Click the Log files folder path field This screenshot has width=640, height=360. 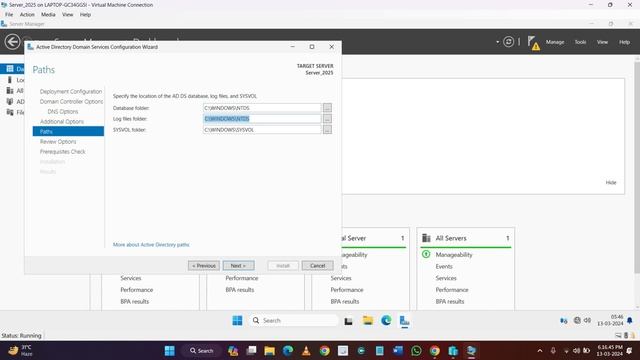[x=262, y=119]
